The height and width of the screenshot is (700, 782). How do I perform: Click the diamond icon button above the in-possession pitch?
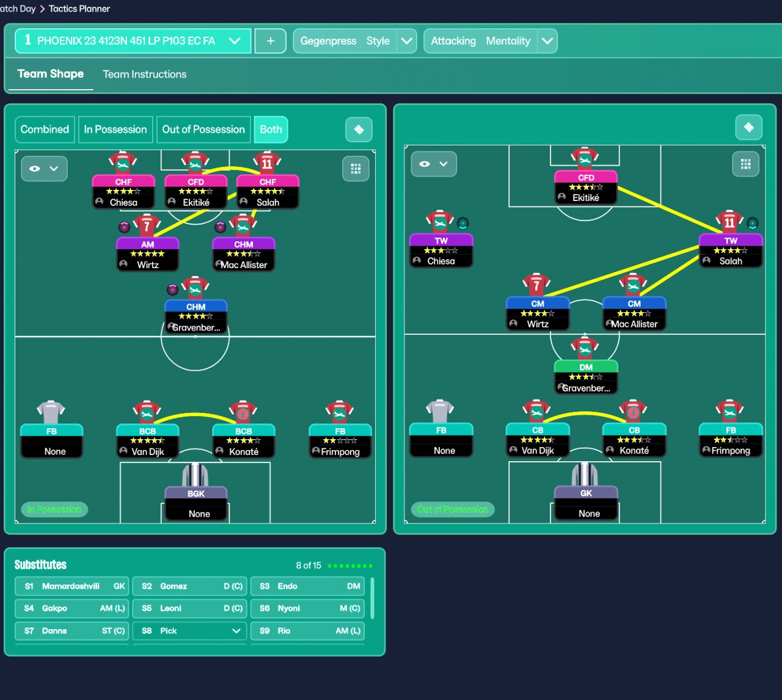click(x=359, y=129)
